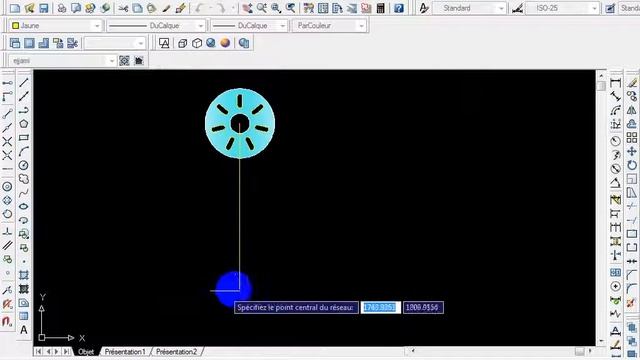Toggle the Parallel object snap
This screenshot has width=640, height=360.
(7, 245)
